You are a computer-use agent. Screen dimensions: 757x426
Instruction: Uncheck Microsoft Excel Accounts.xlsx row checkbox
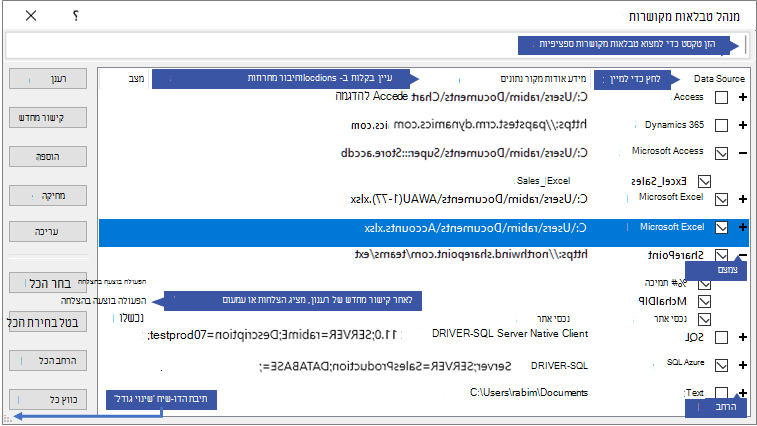click(721, 227)
